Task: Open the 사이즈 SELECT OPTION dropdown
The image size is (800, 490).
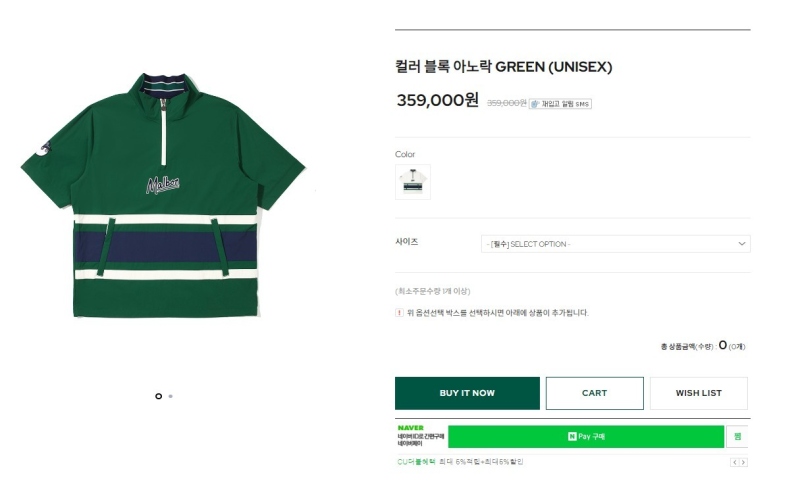Action: click(x=615, y=244)
